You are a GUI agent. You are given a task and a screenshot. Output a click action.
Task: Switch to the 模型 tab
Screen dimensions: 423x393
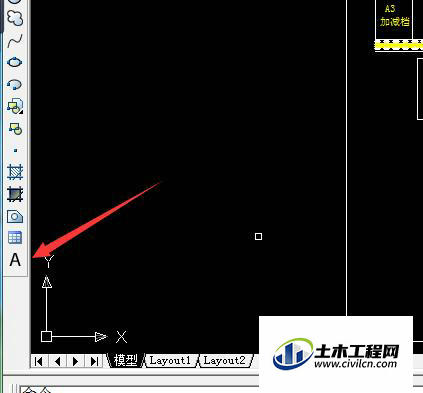click(x=126, y=360)
